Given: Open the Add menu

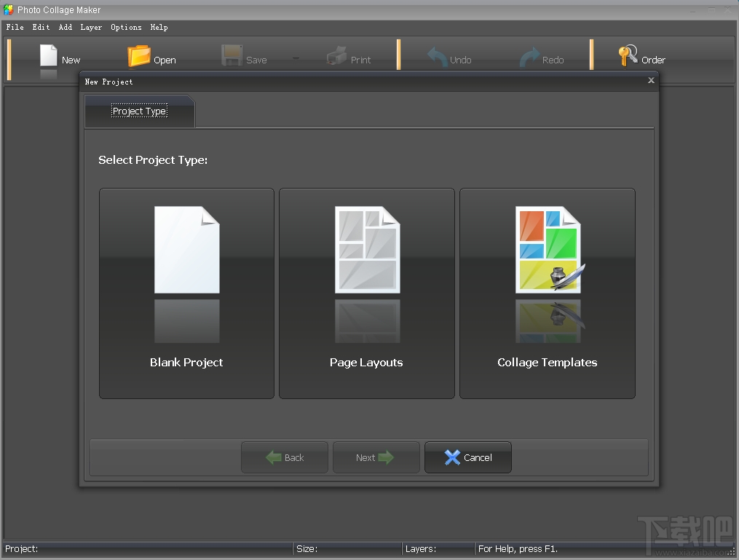Looking at the screenshot, I should coord(65,27).
